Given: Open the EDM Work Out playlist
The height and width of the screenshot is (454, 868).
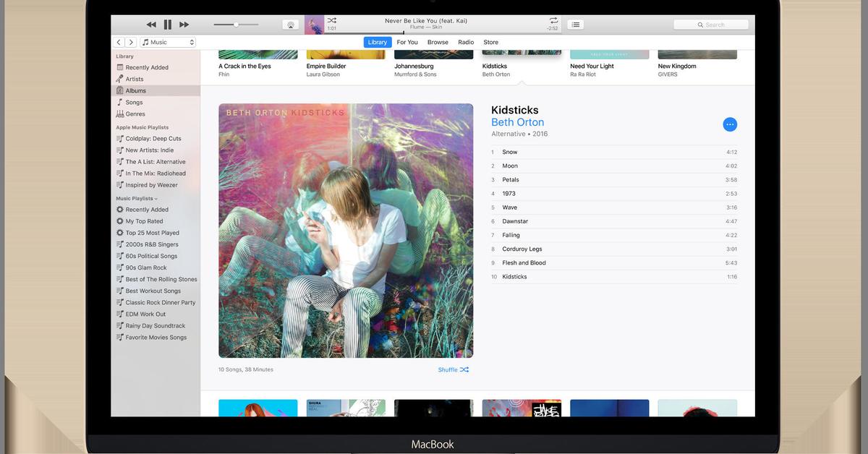Looking at the screenshot, I should (x=156, y=314).
